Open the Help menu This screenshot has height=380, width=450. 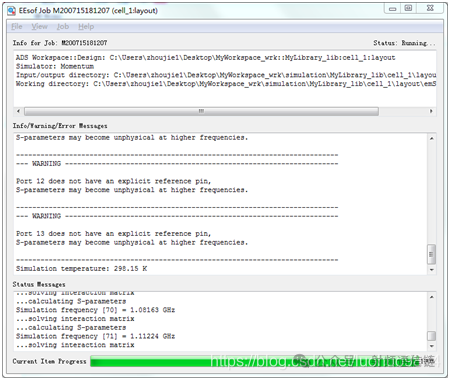tap(86, 27)
